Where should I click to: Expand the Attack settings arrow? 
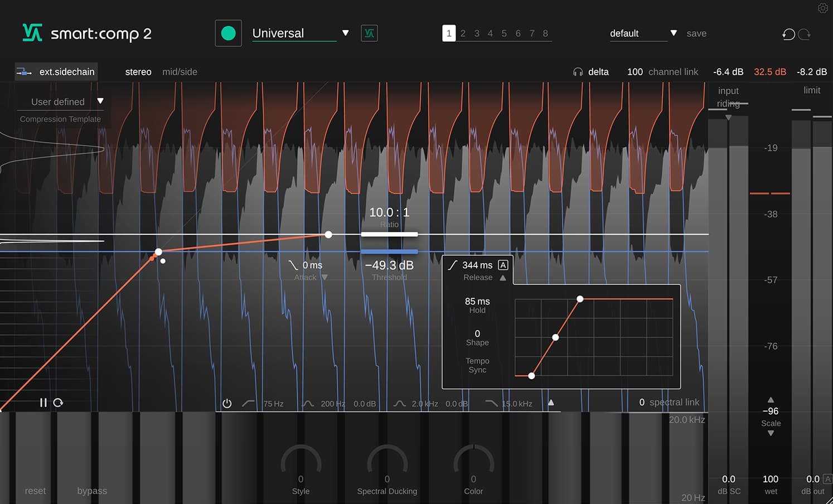point(325,277)
